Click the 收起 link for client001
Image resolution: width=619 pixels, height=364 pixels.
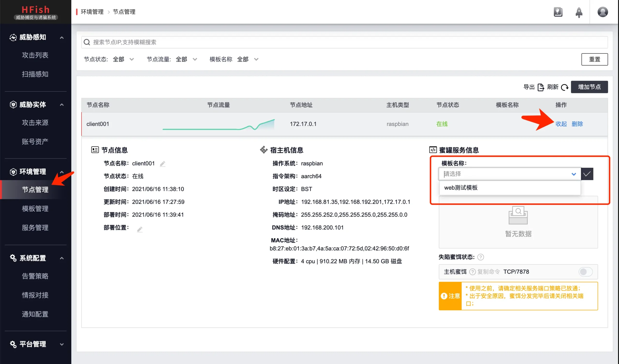point(561,124)
